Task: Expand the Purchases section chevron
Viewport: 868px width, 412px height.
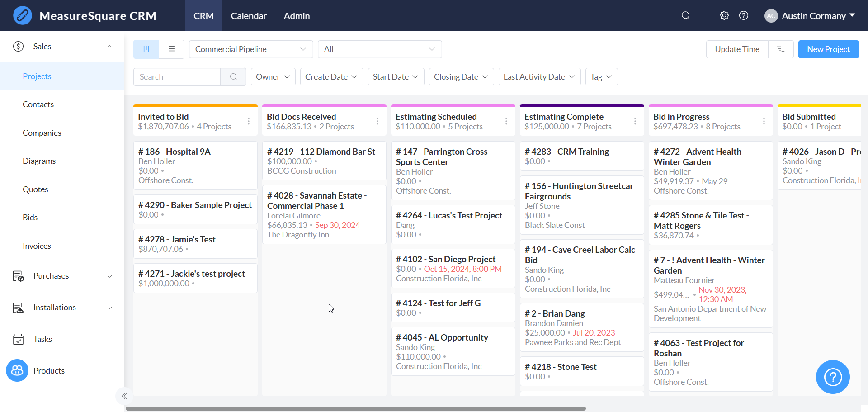Action: pyautogui.click(x=109, y=276)
